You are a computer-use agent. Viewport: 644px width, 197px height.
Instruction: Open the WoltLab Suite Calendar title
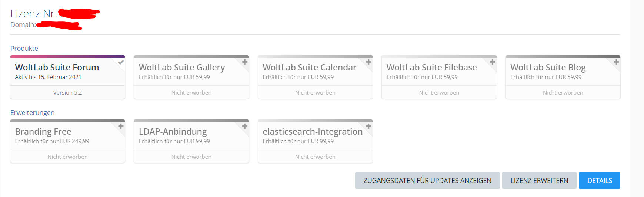click(310, 68)
